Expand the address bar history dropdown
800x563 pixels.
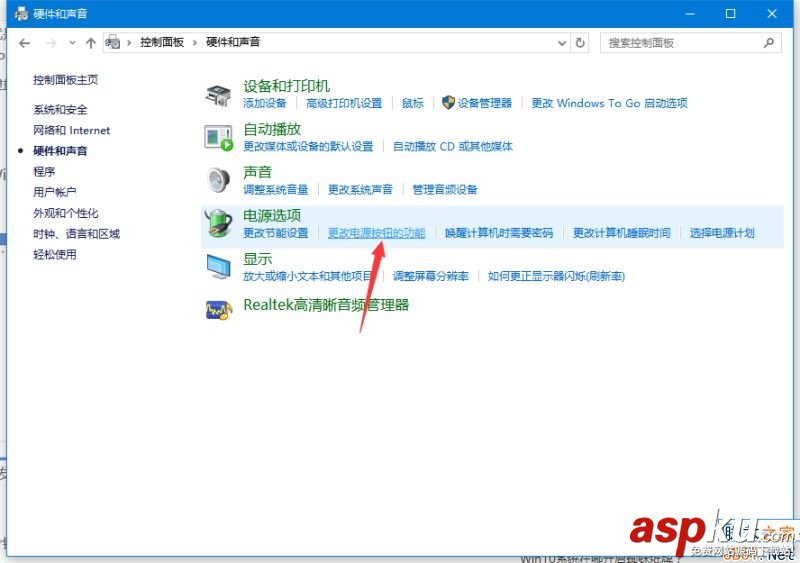(562, 43)
